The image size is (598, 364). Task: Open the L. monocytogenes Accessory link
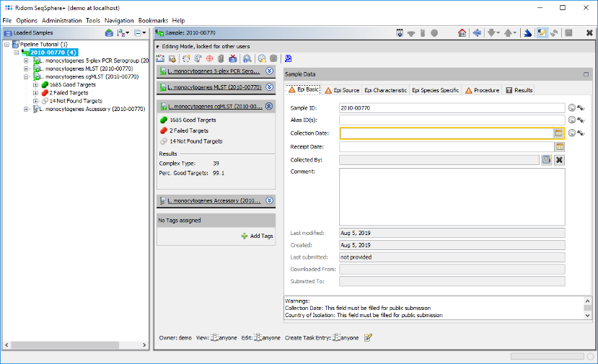click(213, 200)
